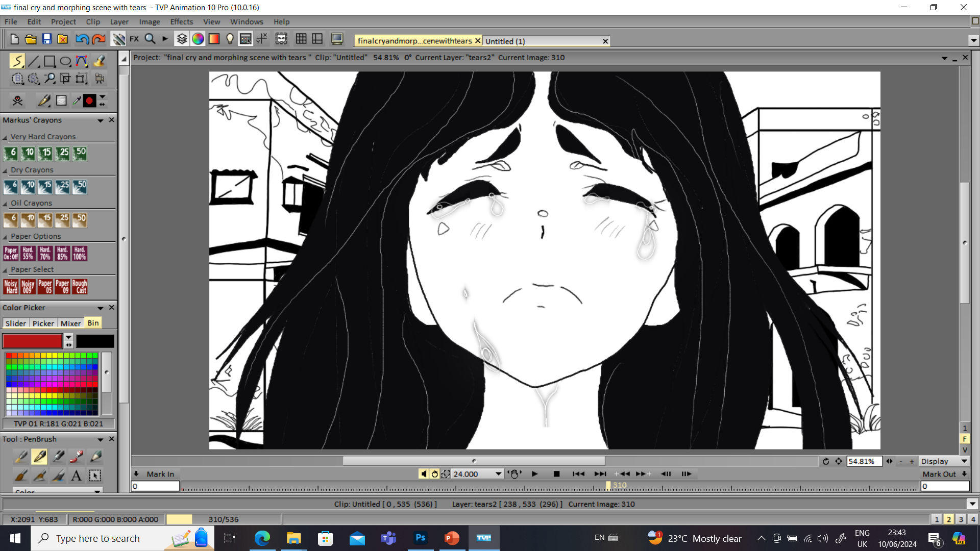The width and height of the screenshot is (980, 551).
Task: Toggle the 'F' button beside canvas
Action: point(965,439)
